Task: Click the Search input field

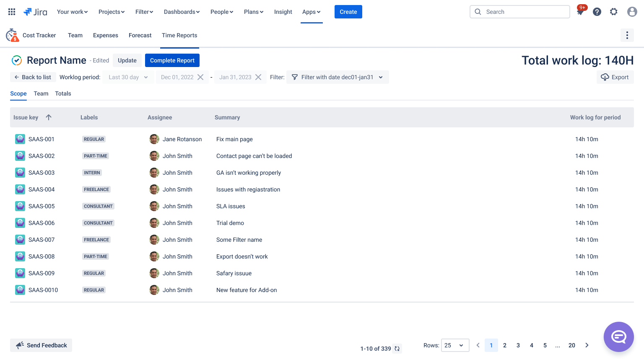Action: tap(520, 12)
